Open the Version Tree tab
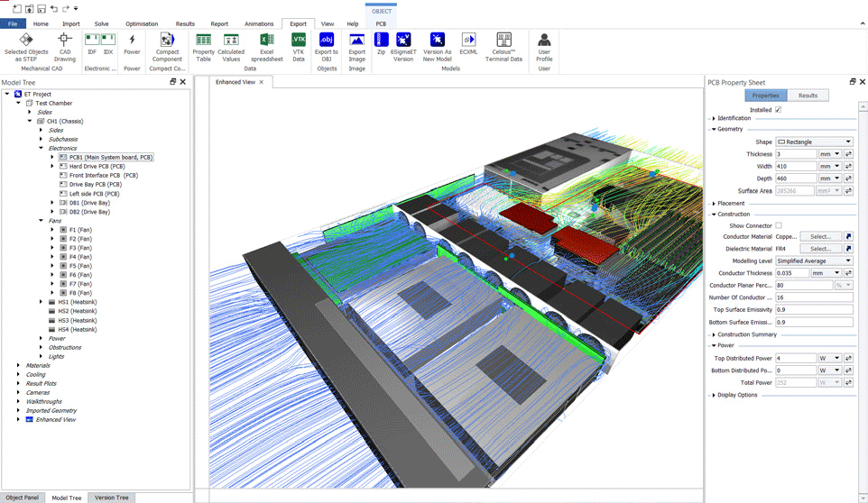The height and width of the screenshot is (503, 868). [112, 498]
